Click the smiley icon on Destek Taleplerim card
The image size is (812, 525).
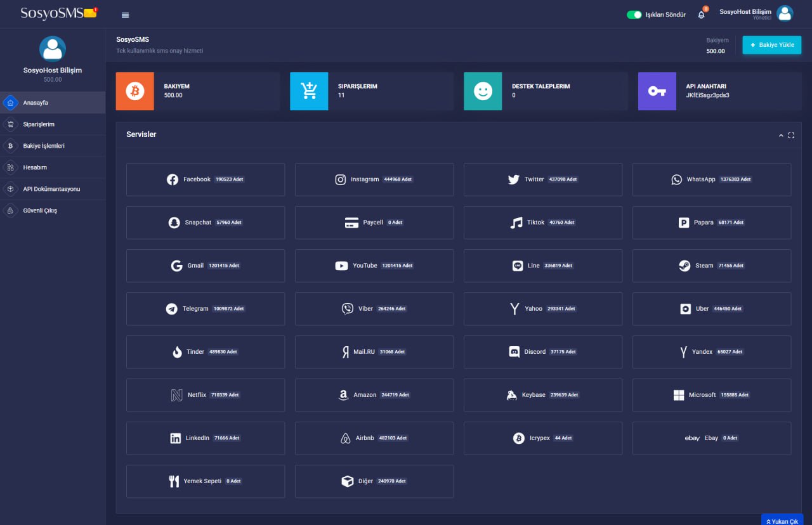tap(483, 91)
